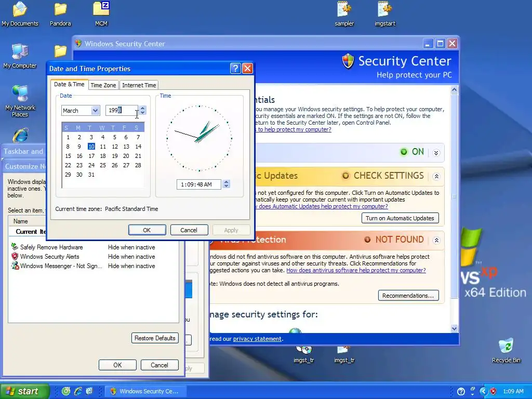Screen dimensions: 532x399
Task: Select day 5 in the calendar
Action: pos(115,137)
